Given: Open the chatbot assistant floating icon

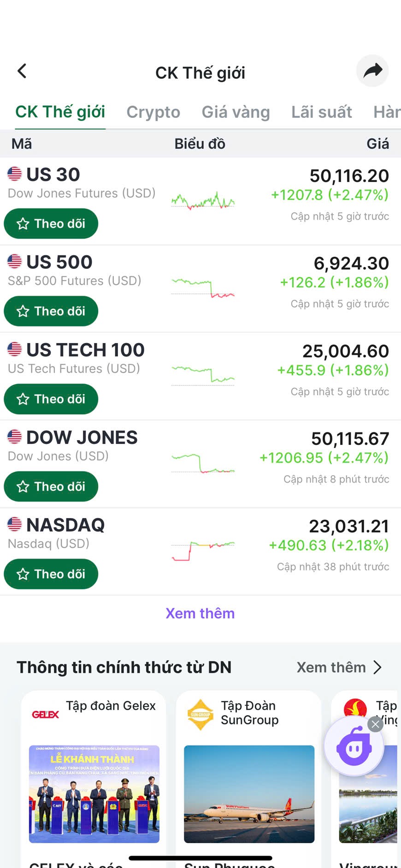Looking at the screenshot, I should pos(354,748).
